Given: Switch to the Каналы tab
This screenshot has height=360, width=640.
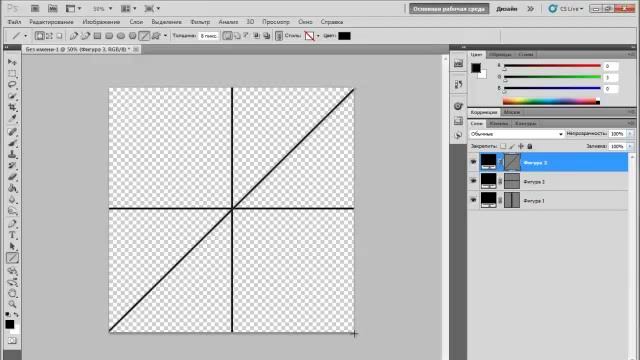Looking at the screenshot, I should tap(499, 123).
